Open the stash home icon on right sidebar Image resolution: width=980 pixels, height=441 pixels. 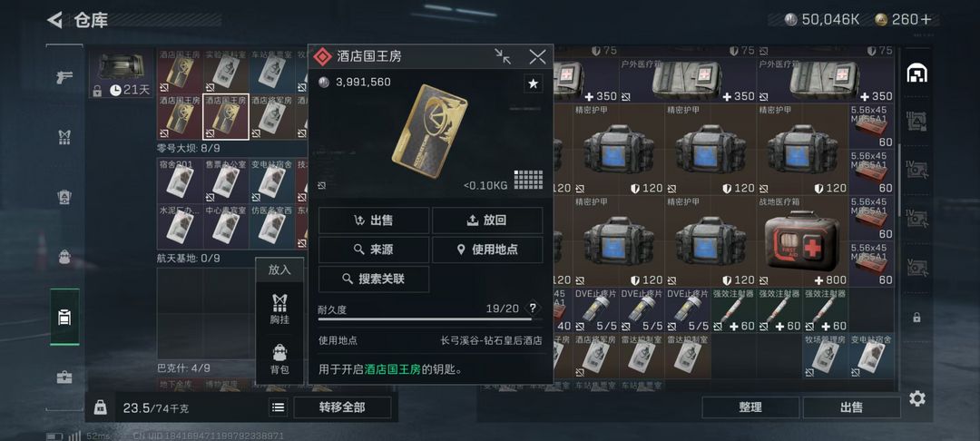pos(916,73)
